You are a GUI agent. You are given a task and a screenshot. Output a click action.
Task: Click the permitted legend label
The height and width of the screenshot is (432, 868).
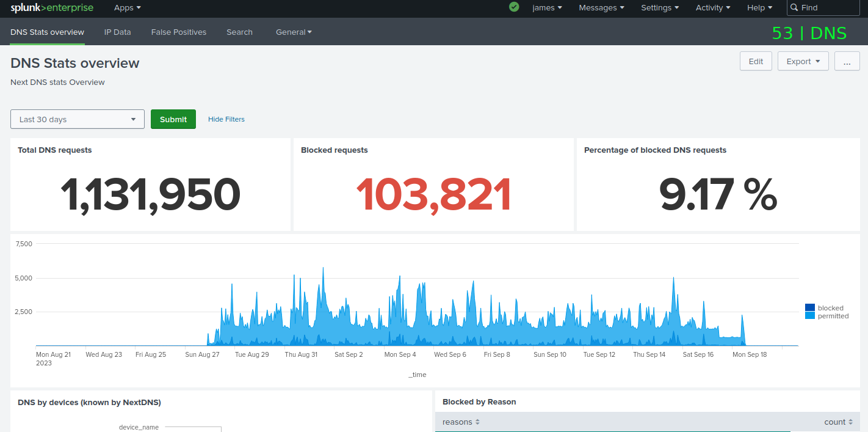click(833, 316)
